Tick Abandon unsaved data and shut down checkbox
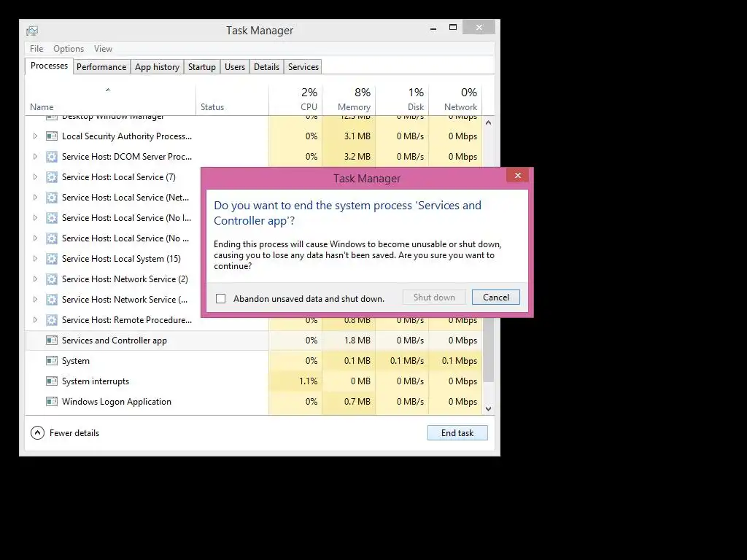The image size is (747, 560). [x=220, y=298]
